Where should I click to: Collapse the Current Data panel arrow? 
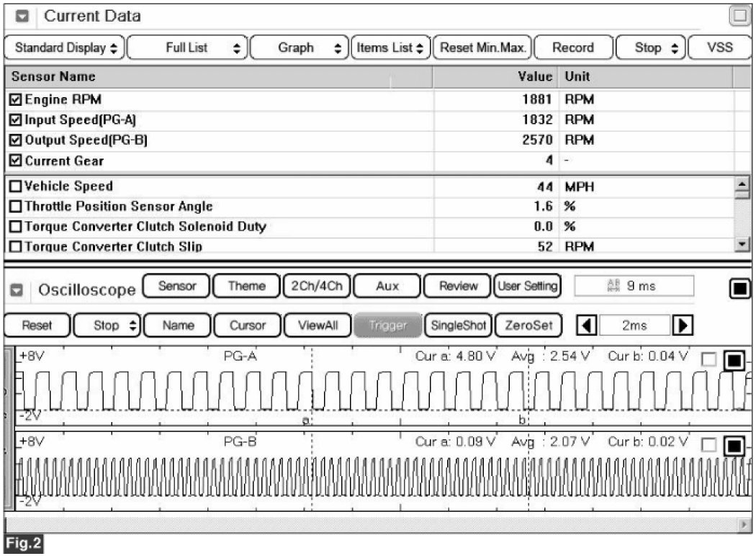tap(22, 17)
